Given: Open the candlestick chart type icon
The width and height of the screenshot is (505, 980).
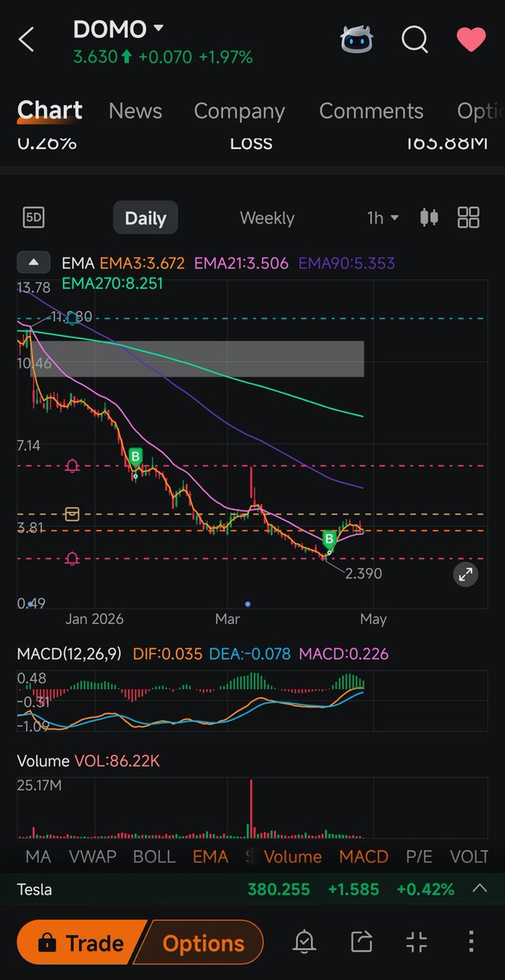Looking at the screenshot, I should [x=429, y=217].
